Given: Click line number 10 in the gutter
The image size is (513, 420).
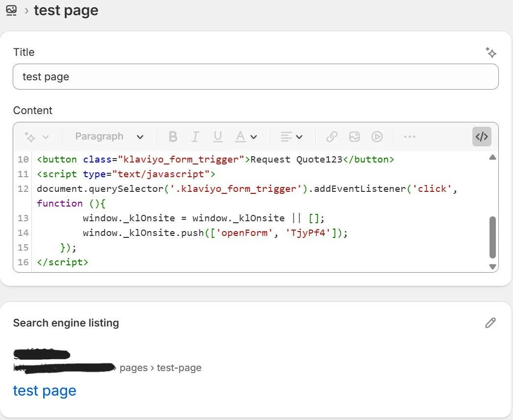Looking at the screenshot, I should (x=23, y=159).
